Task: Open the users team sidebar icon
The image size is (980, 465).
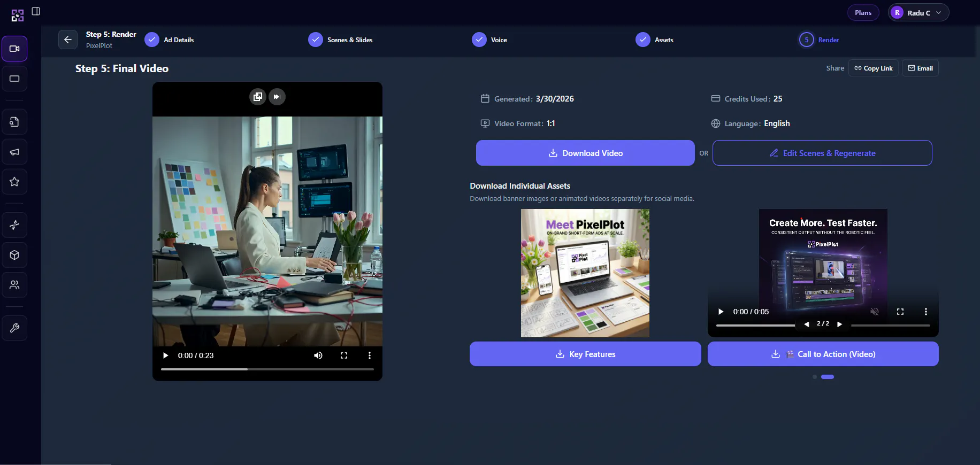Action: click(14, 285)
